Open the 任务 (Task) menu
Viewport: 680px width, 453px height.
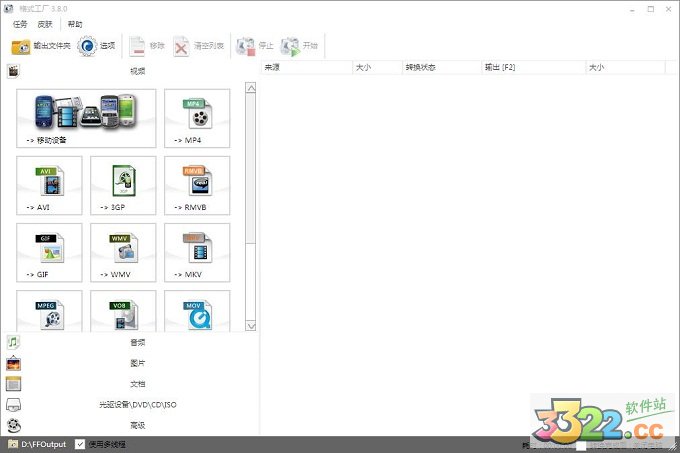pos(20,24)
